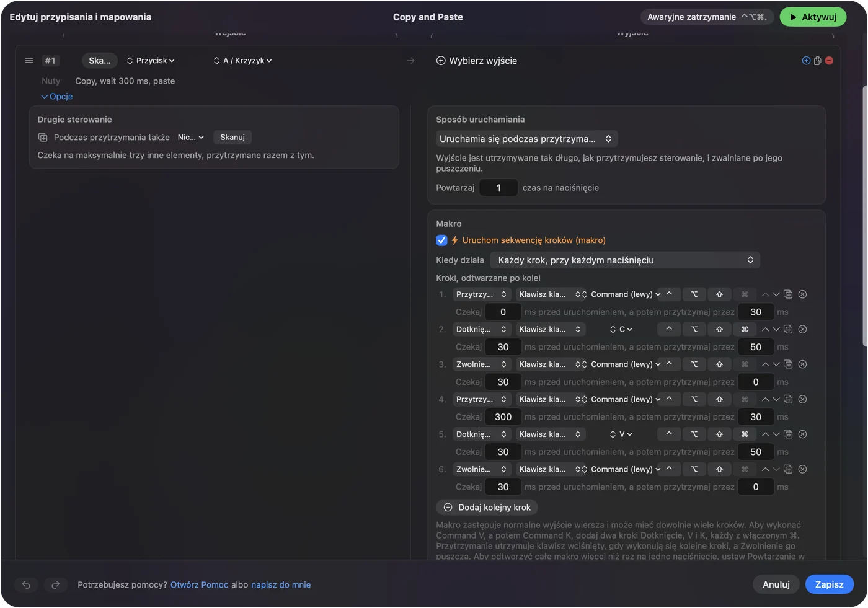Duplicate macro step 6
This screenshot has height=608, width=868.
[x=788, y=469]
